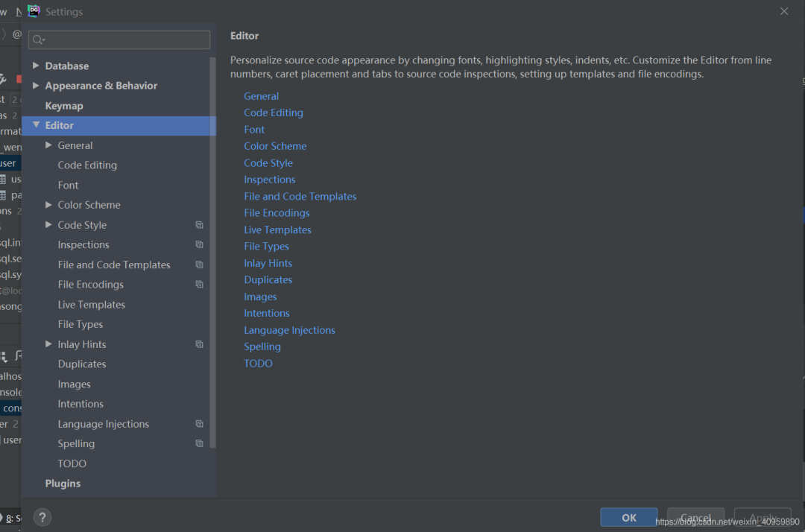Select Intentions in the sidebar tree
805x532 pixels.
80,404
